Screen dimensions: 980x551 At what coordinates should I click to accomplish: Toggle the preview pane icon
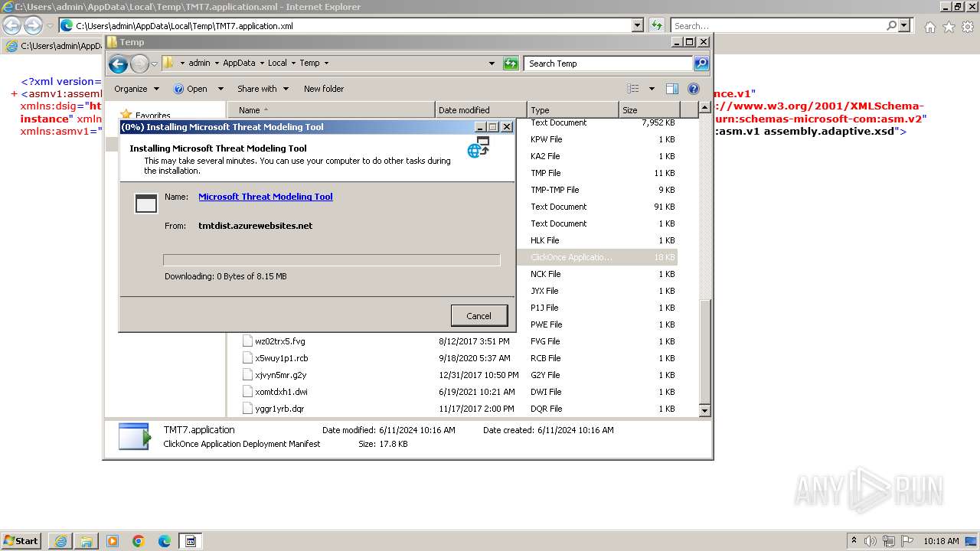(x=672, y=89)
